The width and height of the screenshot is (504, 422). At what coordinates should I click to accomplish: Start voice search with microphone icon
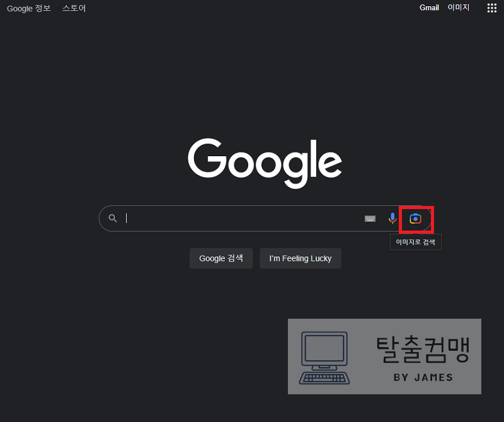(392, 219)
